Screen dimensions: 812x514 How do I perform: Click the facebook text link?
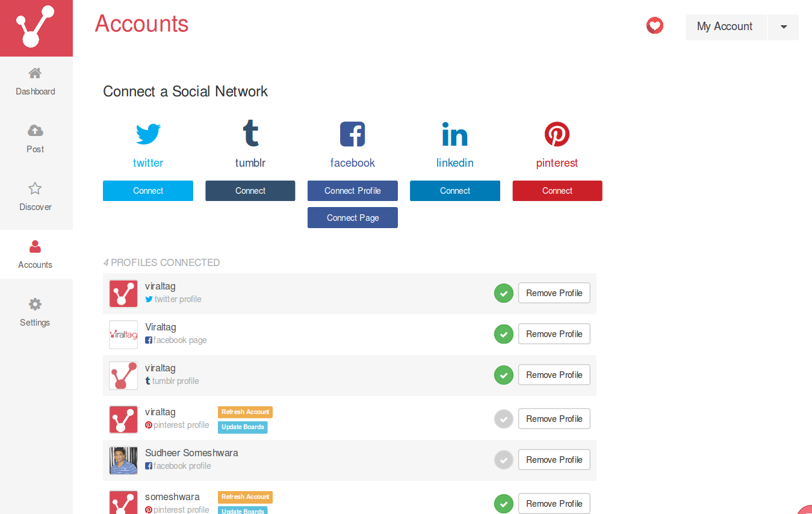point(353,163)
